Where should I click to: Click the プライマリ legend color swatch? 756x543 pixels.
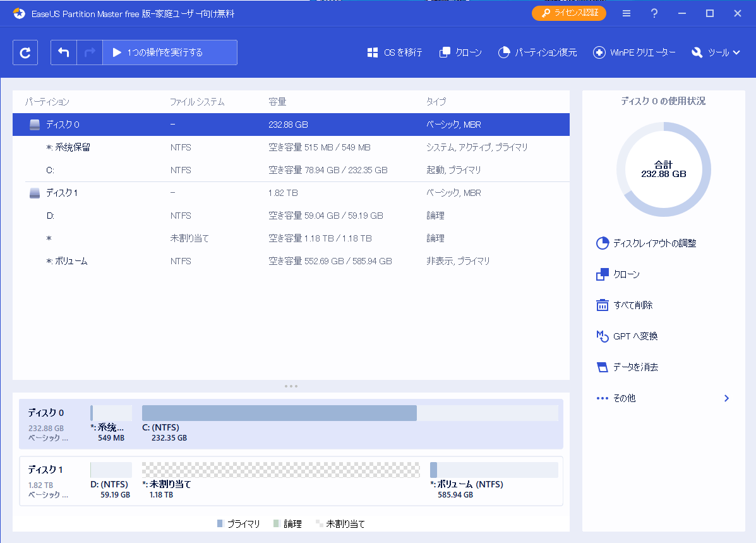[x=220, y=523]
